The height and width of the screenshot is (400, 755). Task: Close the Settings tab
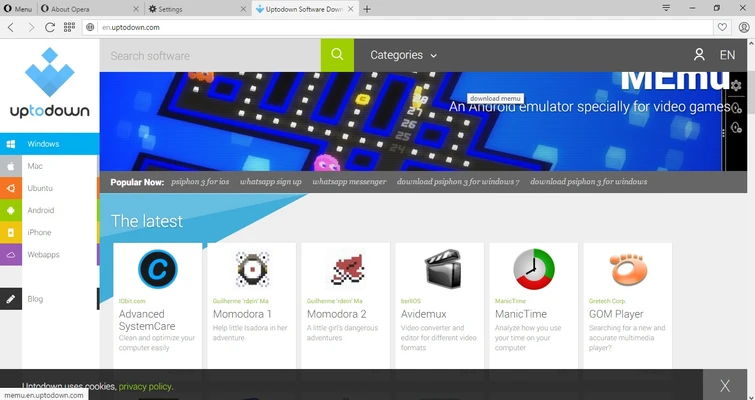coord(243,9)
